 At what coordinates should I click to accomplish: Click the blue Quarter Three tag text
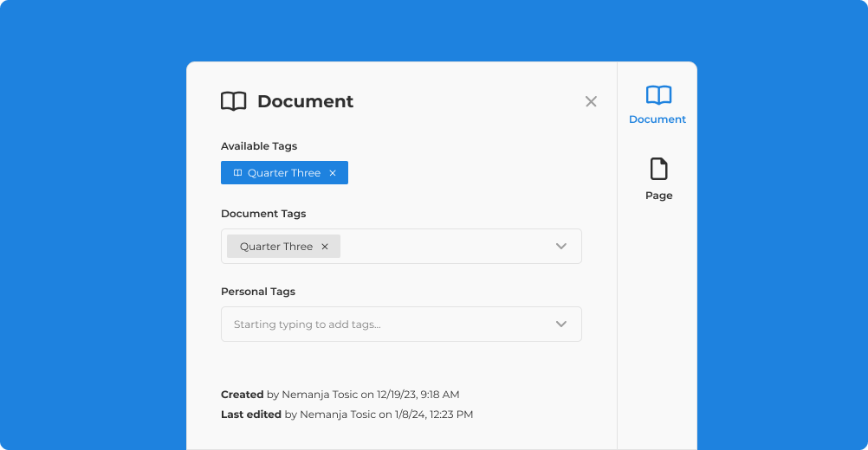(x=284, y=173)
